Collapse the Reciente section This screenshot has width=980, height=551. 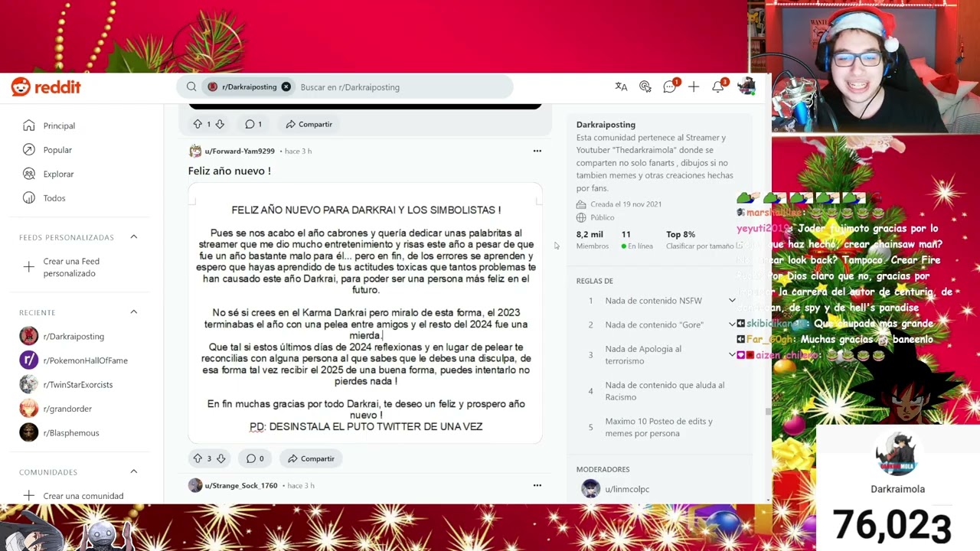click(133, 312)
